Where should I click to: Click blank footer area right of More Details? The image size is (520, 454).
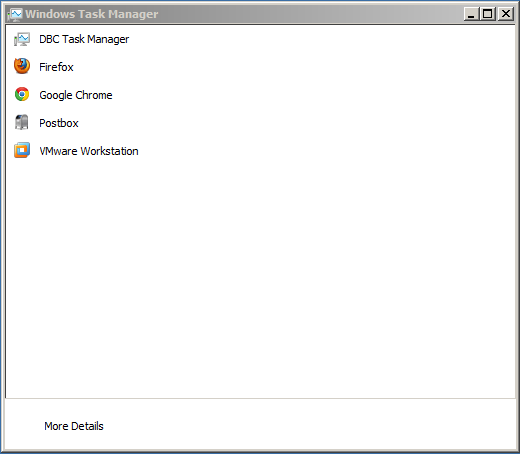(310, 426)
